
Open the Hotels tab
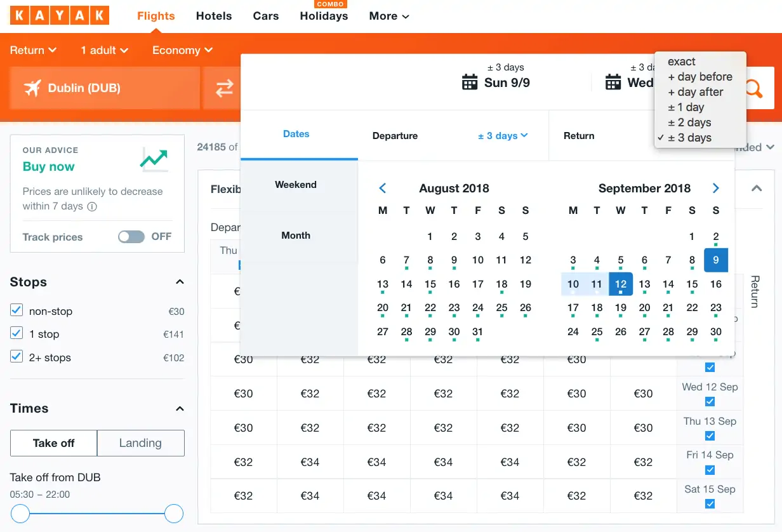click(x=214, y=16)
